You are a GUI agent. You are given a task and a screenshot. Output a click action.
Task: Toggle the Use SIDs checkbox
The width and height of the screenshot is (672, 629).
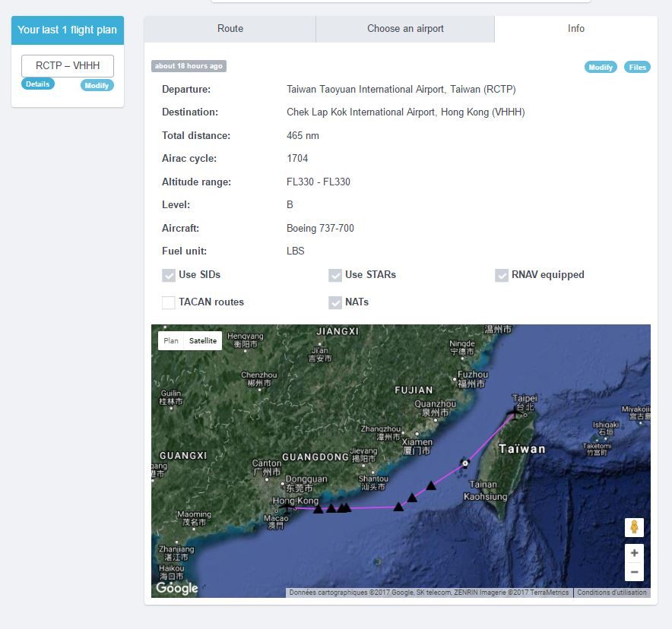tap(169, 275)
